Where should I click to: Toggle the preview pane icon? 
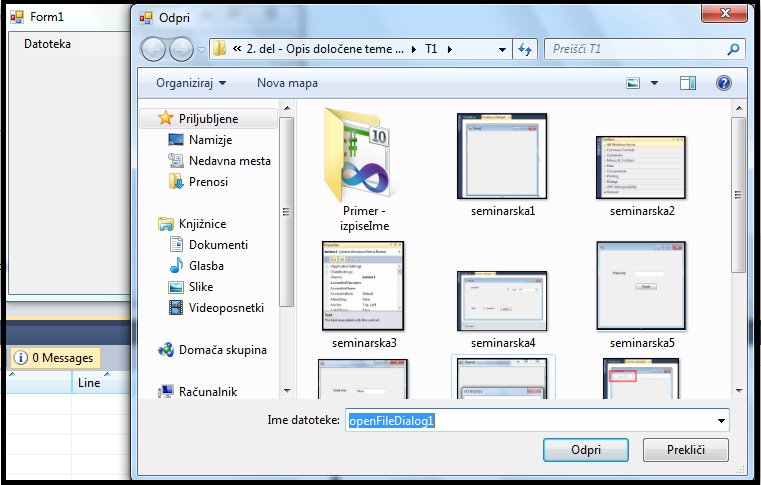[x=687, y=83]
